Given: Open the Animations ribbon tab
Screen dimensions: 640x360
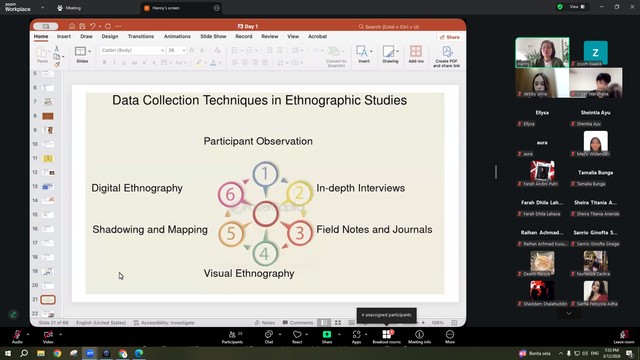Looking at the screenshot, I should (177, 37).
